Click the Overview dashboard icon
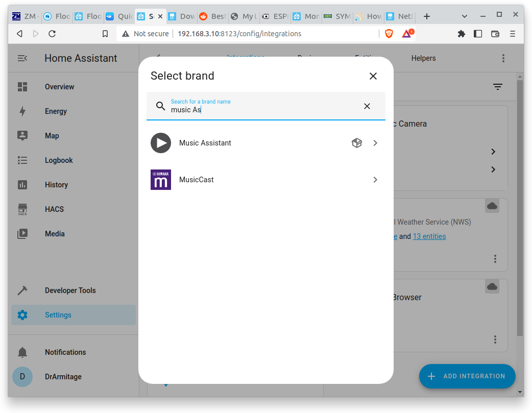The width and height of the screenshot is (532, 413). (22, 87)
